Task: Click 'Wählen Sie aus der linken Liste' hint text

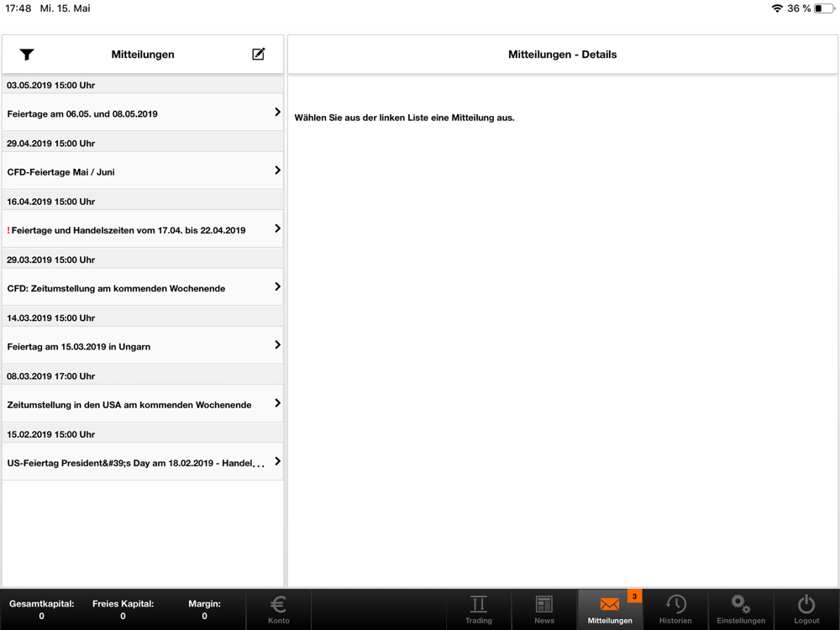Action: click(405, 118)
